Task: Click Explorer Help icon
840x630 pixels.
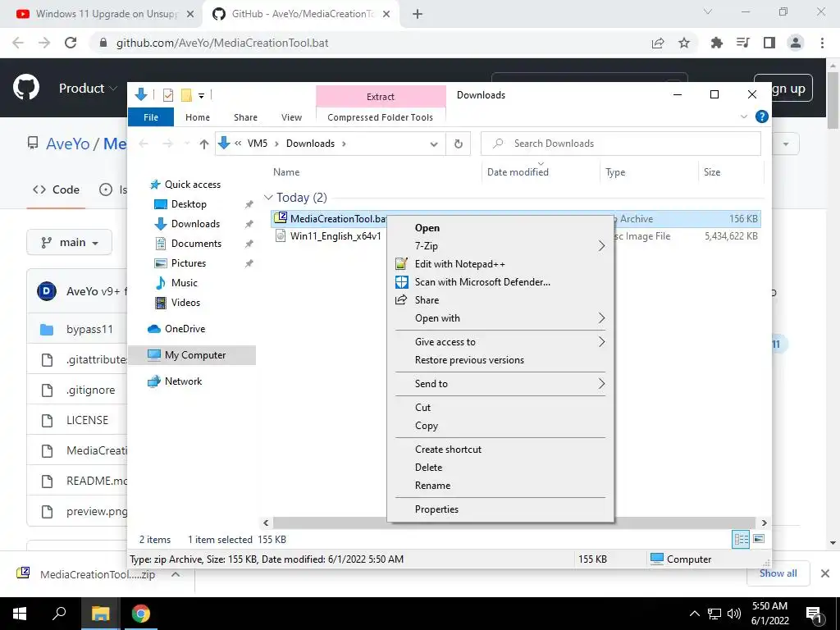Action: click(x=761, y=116)
